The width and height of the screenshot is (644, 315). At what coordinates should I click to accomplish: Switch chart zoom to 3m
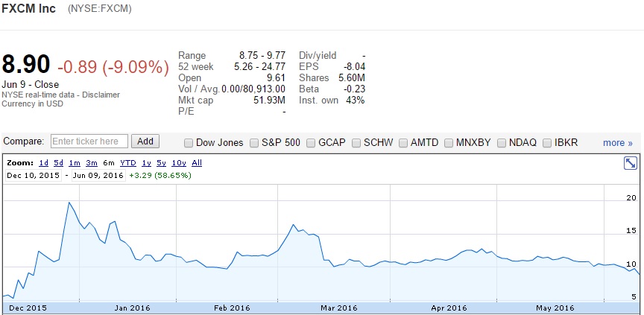pyautogui.click(x=92, y=163)
